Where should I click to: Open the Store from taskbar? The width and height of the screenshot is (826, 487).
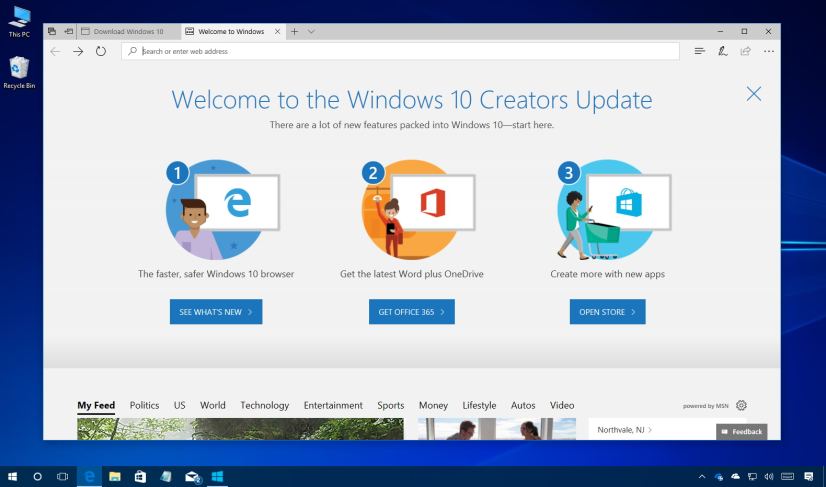pyautogui.click(x=140, y=476)
